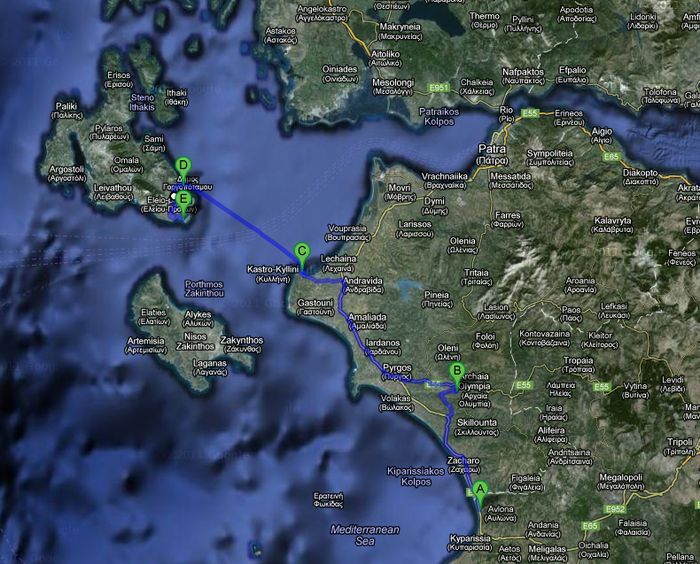This screenshot has width=700, height=564.
Task: Click the E952 road shield near Megalopoli
Action: click(x=614, y=509)
